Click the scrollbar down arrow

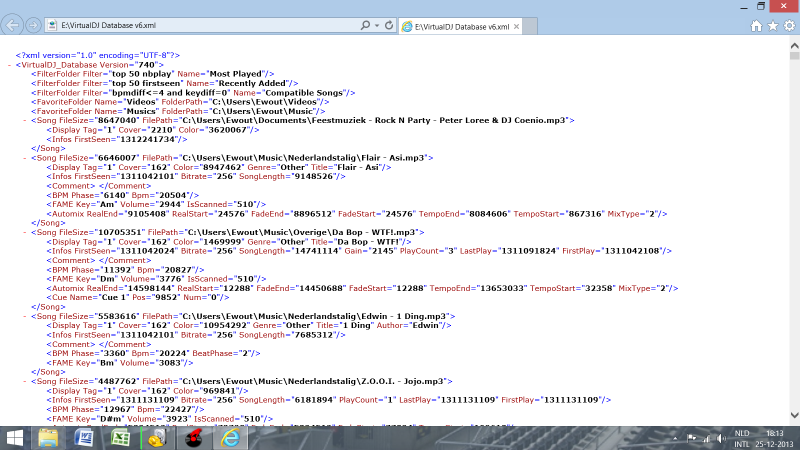click(x=794, y=415)
